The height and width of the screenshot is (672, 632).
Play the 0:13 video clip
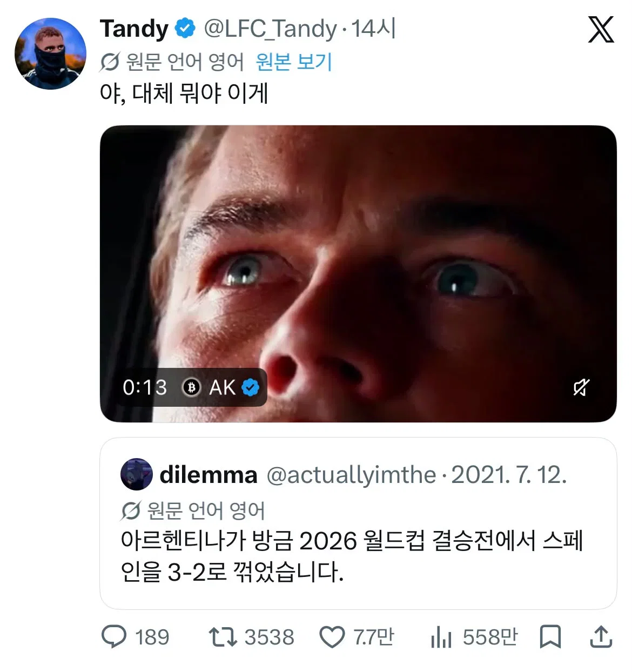(x=358, y=273)
